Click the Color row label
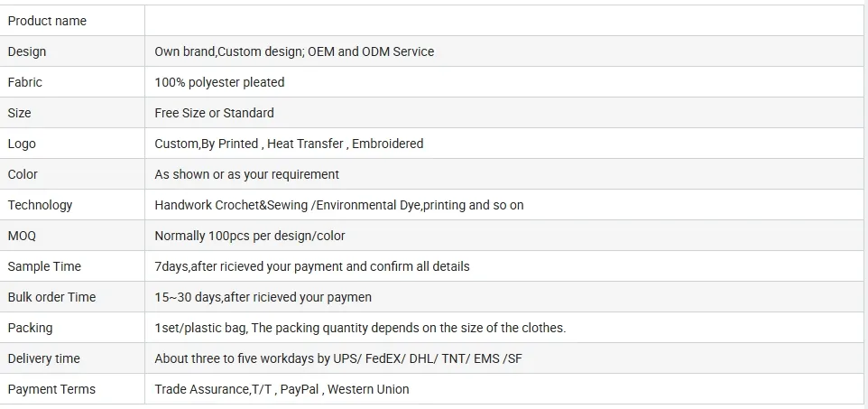This screenshot has height=409, width=868. coord(23,174)
